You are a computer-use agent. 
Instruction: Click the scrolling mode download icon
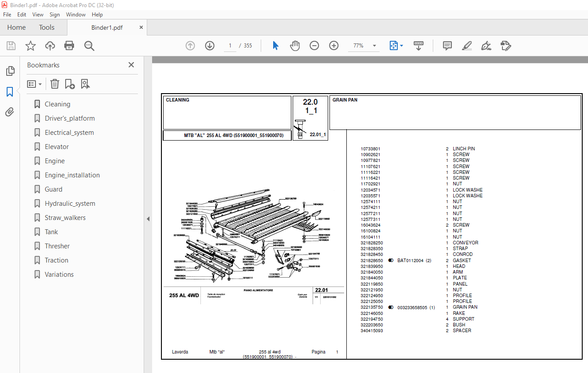pyautogui.click(x=419, y=46)
